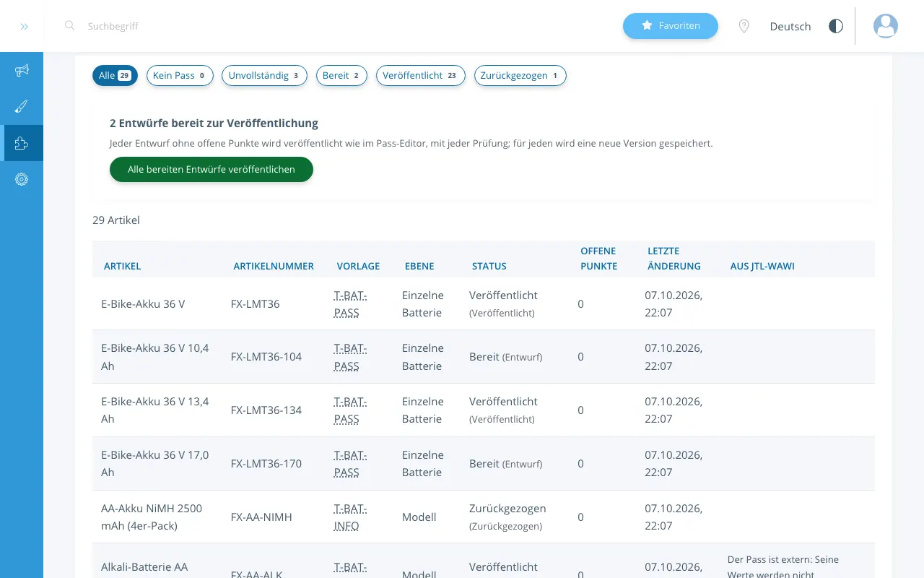The height and width of the screenshot is (578, 924).
Task: Click the location pin icon
Action: tap(744, 26)
